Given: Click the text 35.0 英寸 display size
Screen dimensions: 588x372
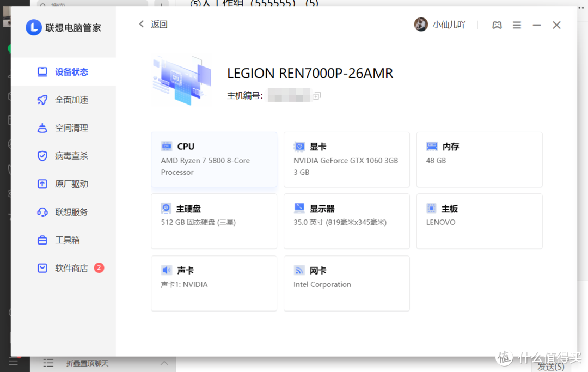Looking at the screenshot, I should 340,222.
